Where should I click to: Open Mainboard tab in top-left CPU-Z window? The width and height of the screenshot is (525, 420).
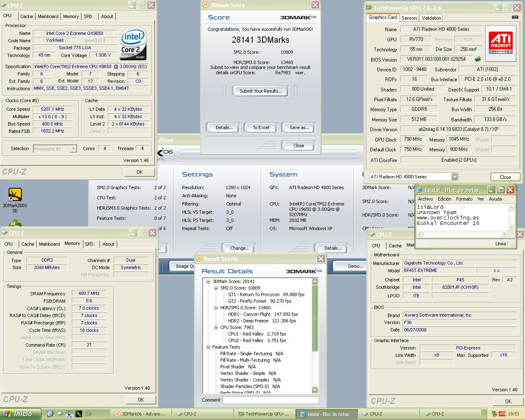[48, 16]
